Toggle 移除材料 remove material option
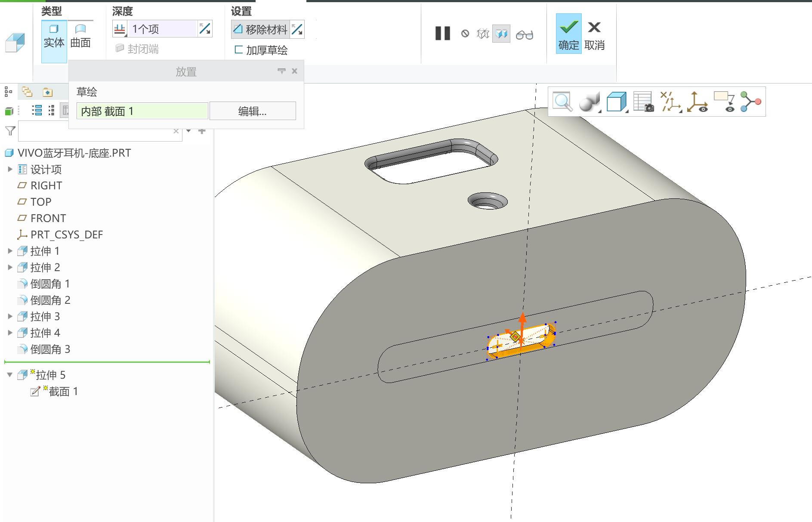Screen dimensions: 812x522 coord(260,29)
